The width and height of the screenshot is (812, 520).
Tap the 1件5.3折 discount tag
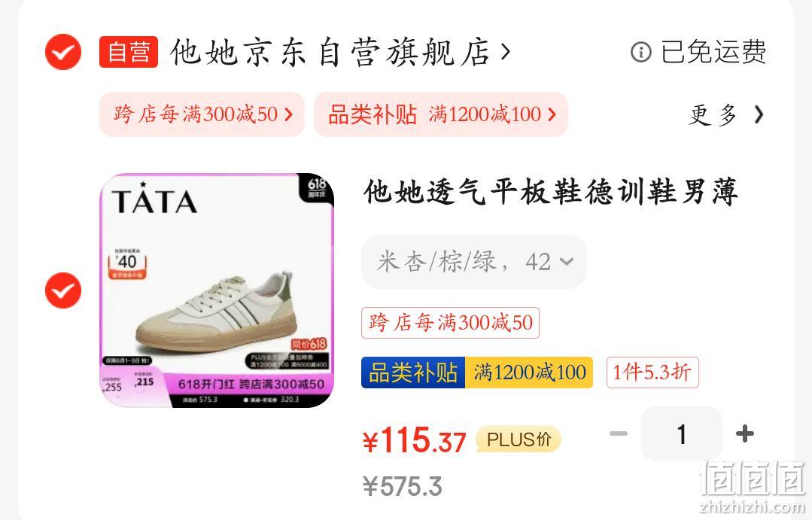click(x=652, y=373)
